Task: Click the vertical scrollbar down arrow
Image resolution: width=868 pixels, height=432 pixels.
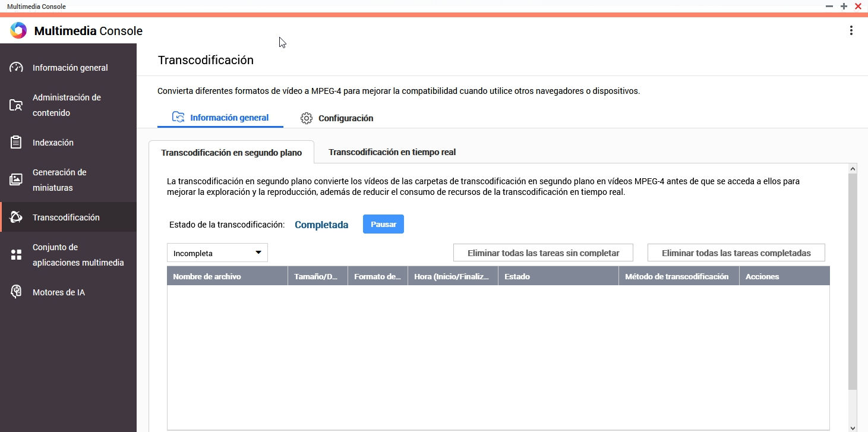Action: tap(853, 427)
